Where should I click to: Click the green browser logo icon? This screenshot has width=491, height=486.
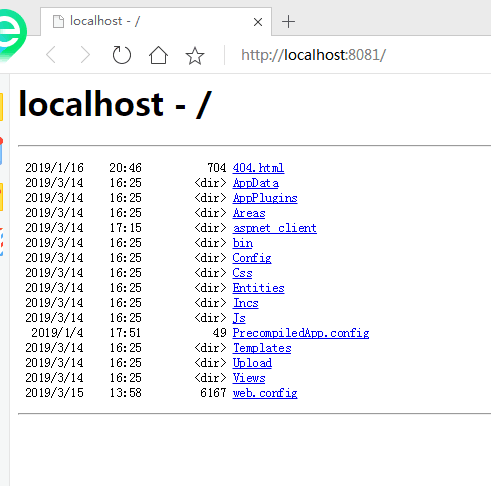[13, 35]
